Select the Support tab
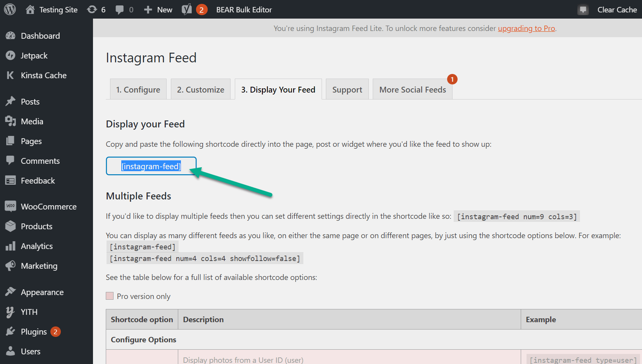 pos(347,89)
